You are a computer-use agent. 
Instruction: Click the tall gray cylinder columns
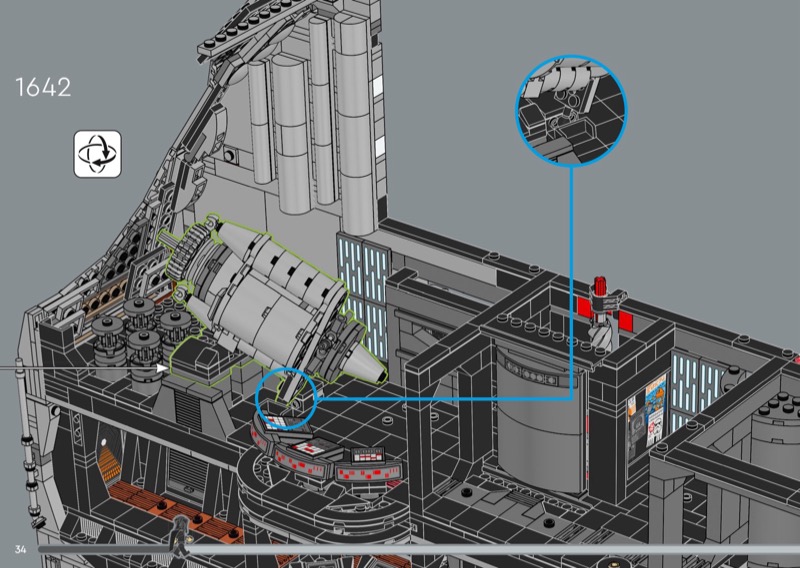coord(310,120)
